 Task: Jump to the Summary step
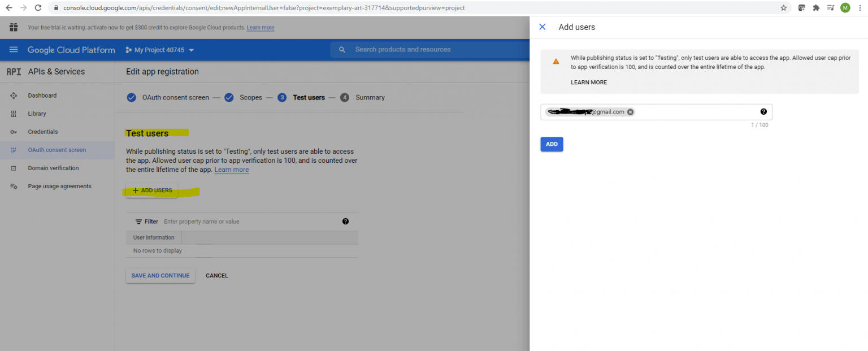370,97
